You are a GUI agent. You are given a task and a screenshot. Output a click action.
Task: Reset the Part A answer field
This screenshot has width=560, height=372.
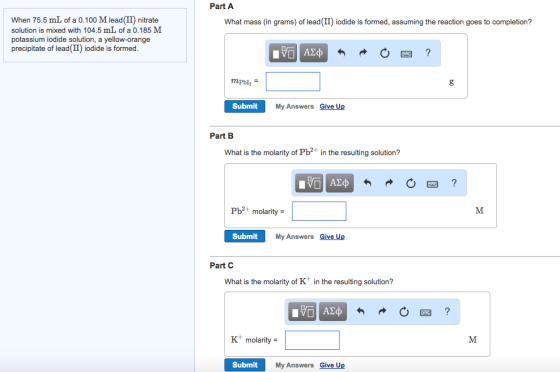tap(384, 53)
